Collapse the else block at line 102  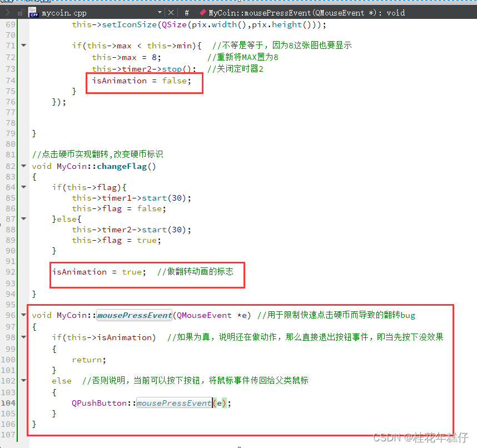24,381
